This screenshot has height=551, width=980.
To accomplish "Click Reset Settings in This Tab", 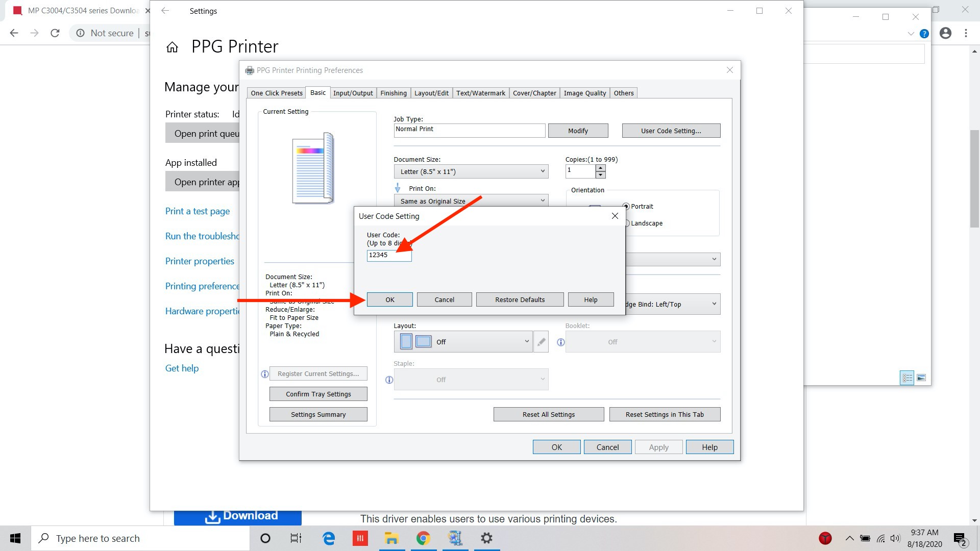I will (x=665, y=414).
